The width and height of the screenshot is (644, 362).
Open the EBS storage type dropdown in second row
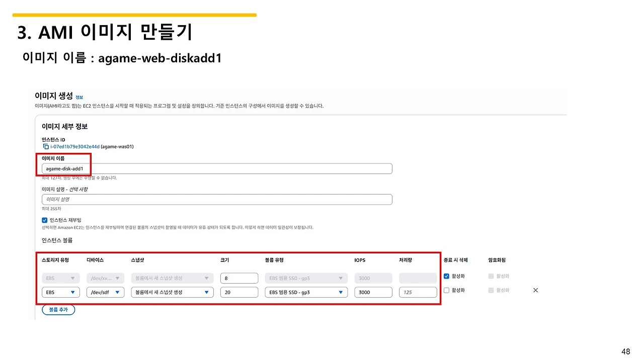point(61,292)
